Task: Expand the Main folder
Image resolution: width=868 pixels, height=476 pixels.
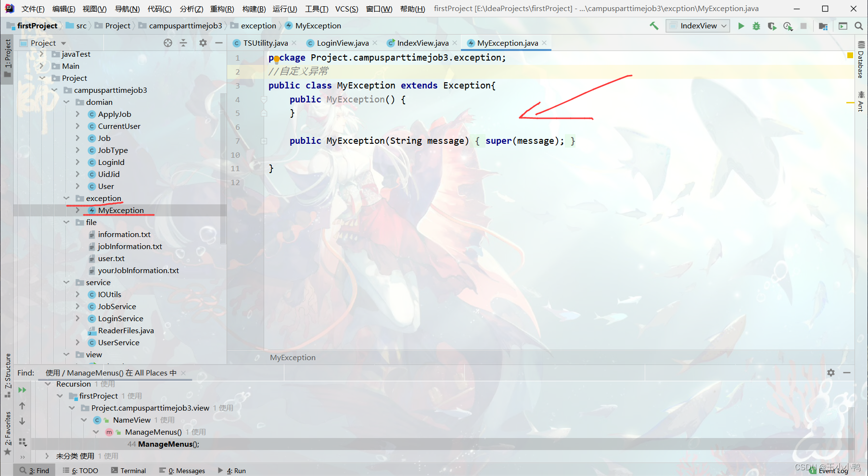Action: coord(42,66)
